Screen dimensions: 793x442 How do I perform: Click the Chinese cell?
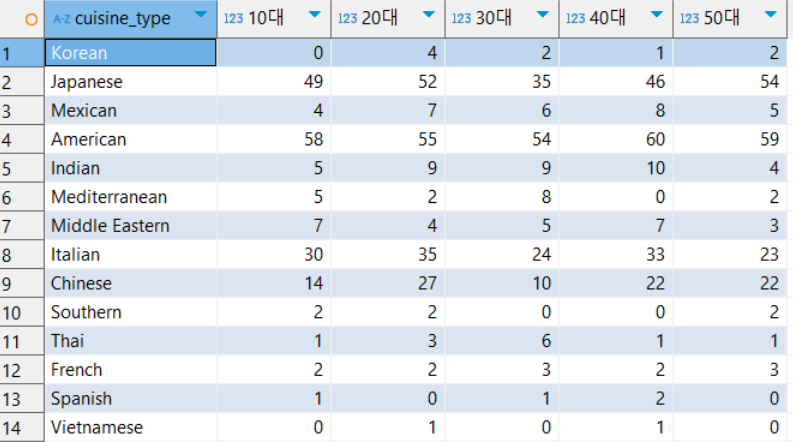coord(130,283)
